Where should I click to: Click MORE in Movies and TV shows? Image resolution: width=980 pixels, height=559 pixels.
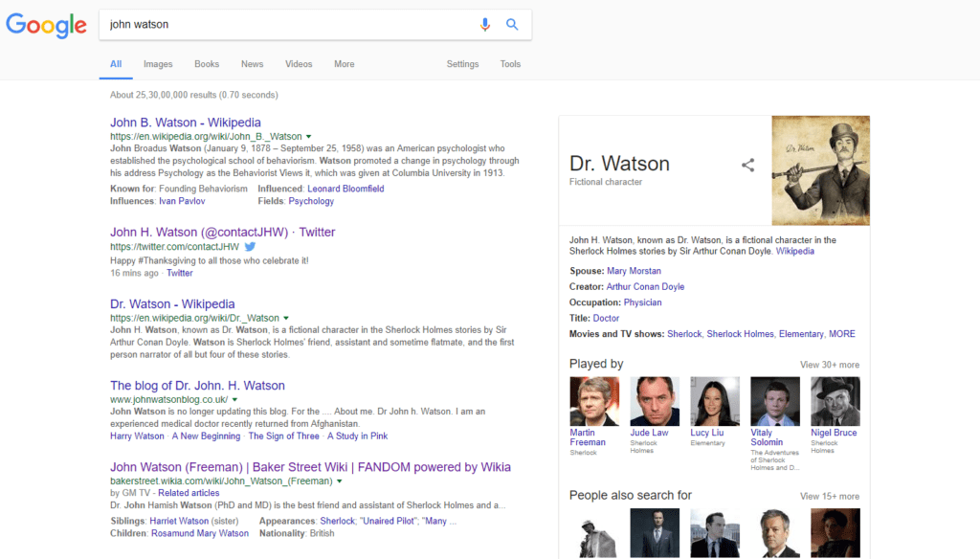[842, 334]
